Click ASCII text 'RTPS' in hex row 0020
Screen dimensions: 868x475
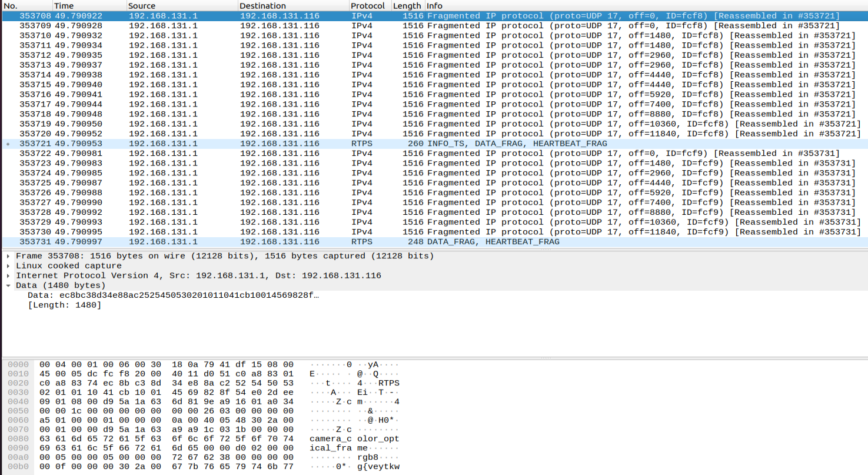(388, 383)
